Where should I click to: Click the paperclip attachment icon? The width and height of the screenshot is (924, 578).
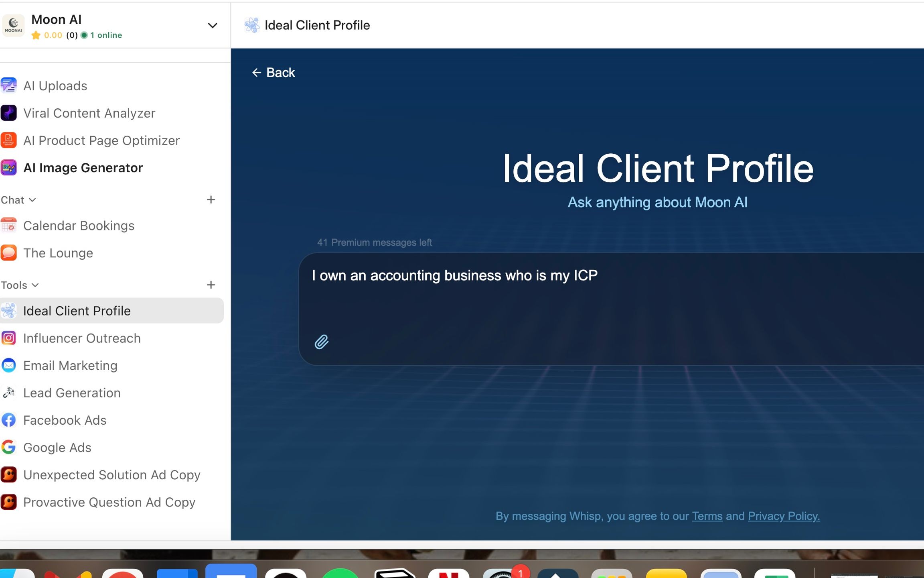click(x=321, y=342)
